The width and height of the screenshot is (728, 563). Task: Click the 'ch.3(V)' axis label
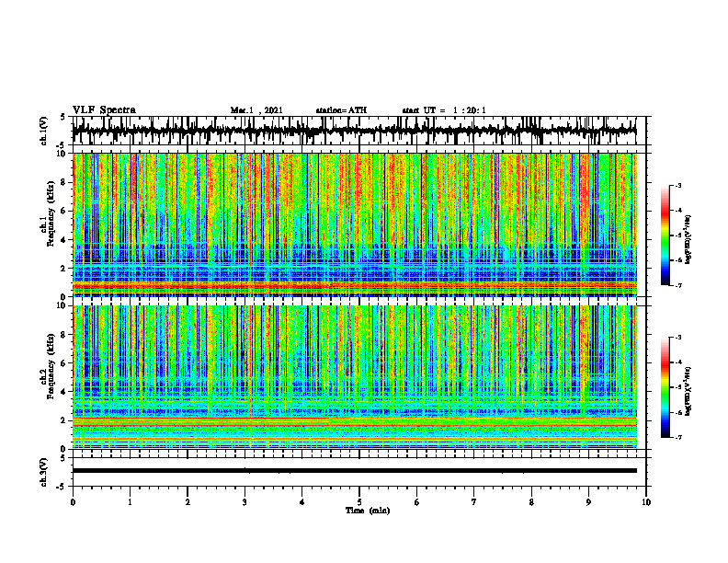coord(44,473)
